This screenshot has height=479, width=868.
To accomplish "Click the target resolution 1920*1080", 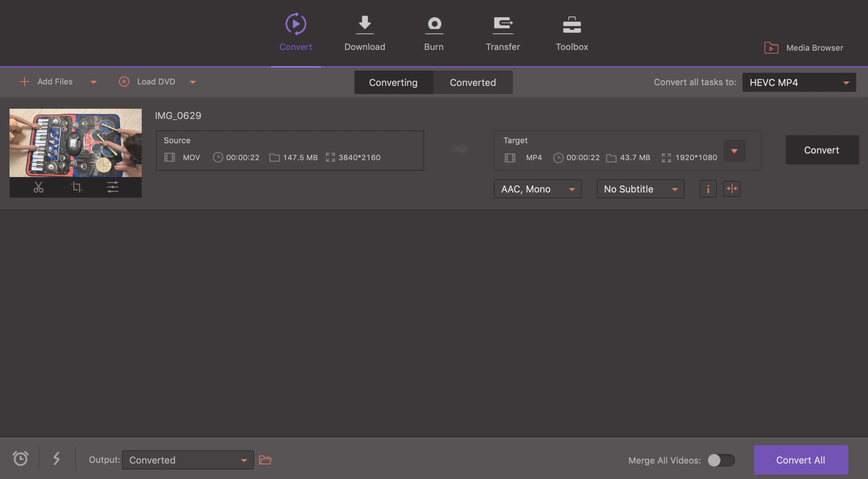I will pos(696,158).
